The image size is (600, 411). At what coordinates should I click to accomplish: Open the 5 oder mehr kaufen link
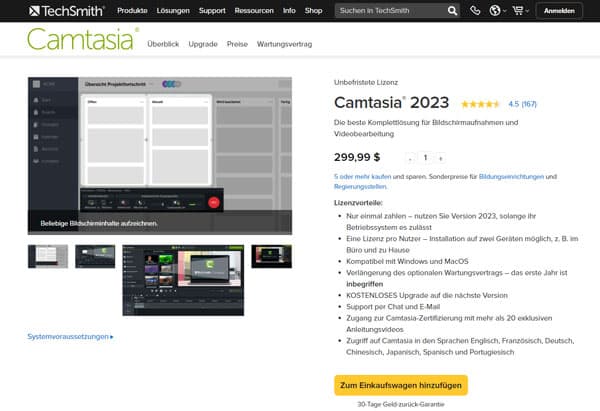362,176
